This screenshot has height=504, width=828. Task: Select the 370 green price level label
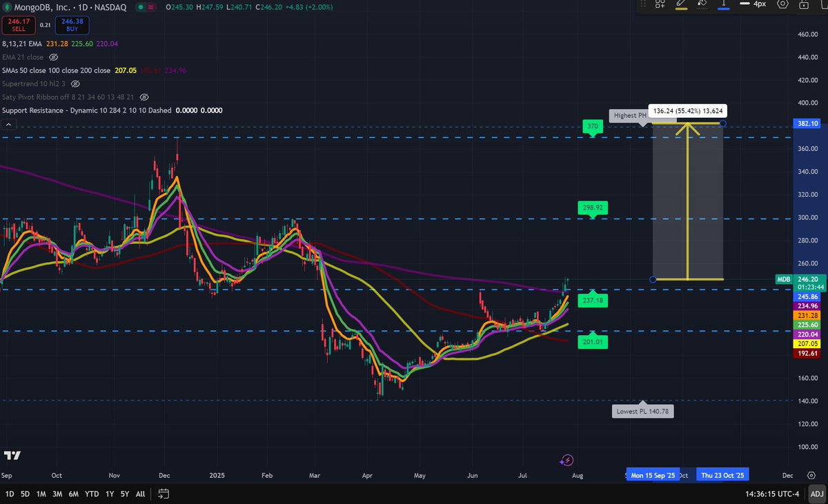pyautogui.click(x=593, y=127)
